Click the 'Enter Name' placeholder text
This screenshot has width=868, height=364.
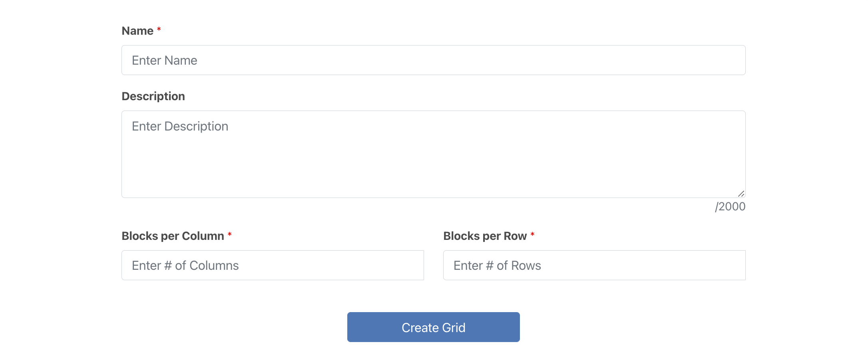click(x=164, y=61)
